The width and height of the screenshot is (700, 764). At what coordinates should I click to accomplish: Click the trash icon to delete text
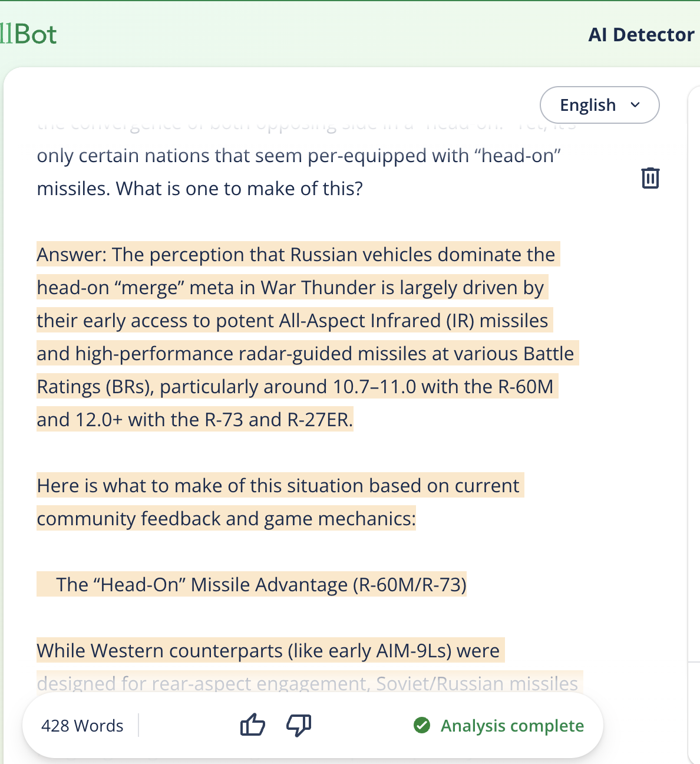click(650, 178)
